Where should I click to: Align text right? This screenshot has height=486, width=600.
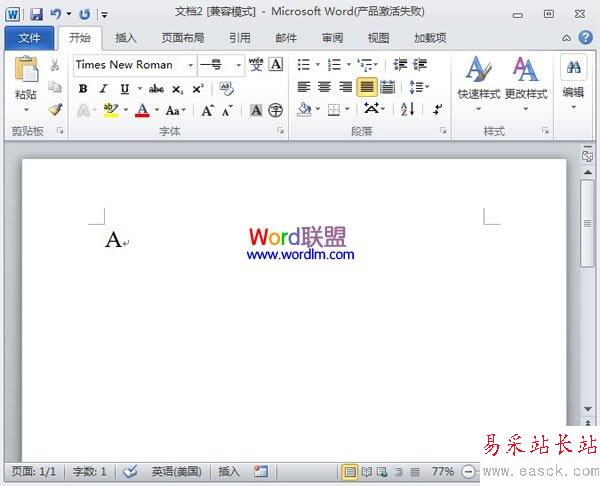tap(345, 87)
